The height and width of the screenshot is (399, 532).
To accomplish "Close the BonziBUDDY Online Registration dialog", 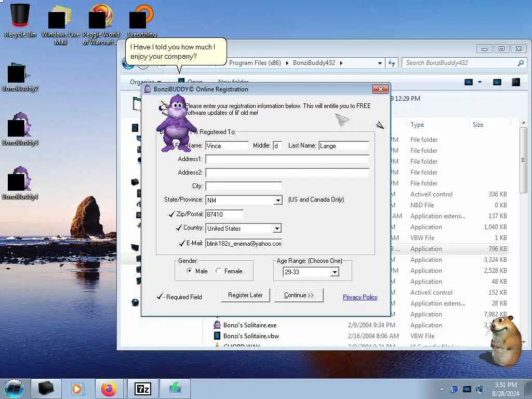I will point(380,89).
